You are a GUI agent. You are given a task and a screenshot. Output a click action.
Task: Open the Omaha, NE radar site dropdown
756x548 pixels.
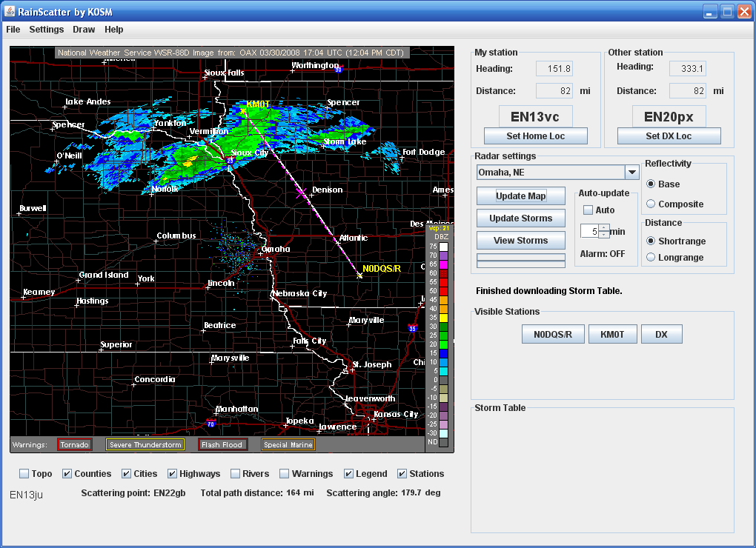[x=631, y=173]
